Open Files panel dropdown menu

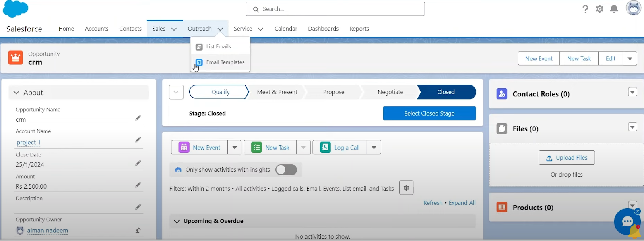633,127
